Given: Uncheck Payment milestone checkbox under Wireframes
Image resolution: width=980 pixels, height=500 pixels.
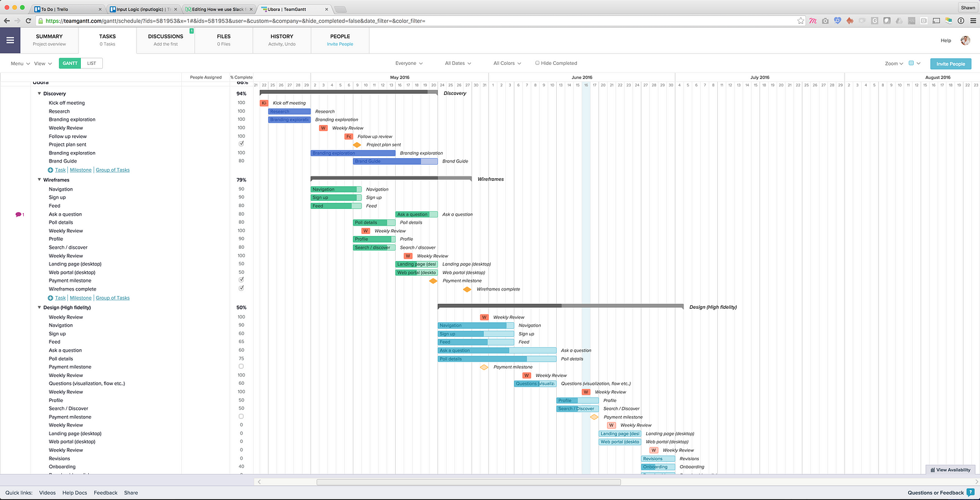Looking at the screenshot, I should (x=241, y=279).
